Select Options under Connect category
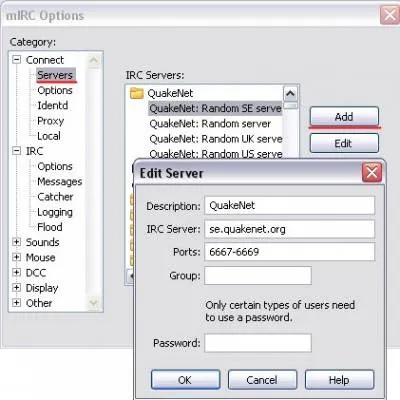Screen dimensions: 400x400 coord(55,90)
